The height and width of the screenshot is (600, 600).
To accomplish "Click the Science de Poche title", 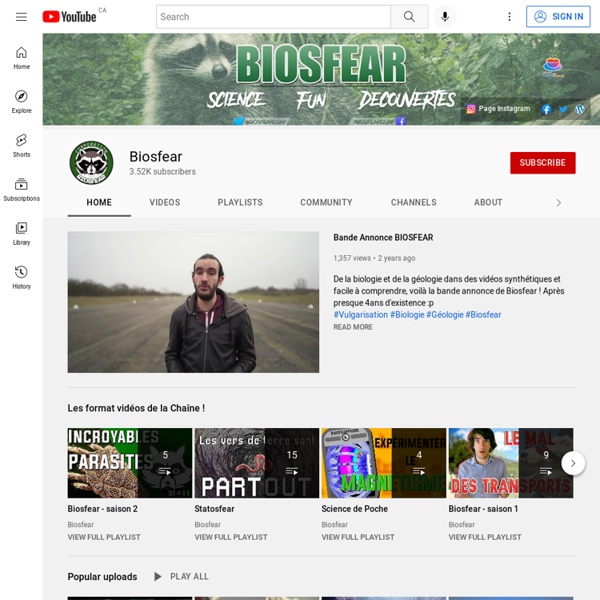I will (x=354, y=509).
